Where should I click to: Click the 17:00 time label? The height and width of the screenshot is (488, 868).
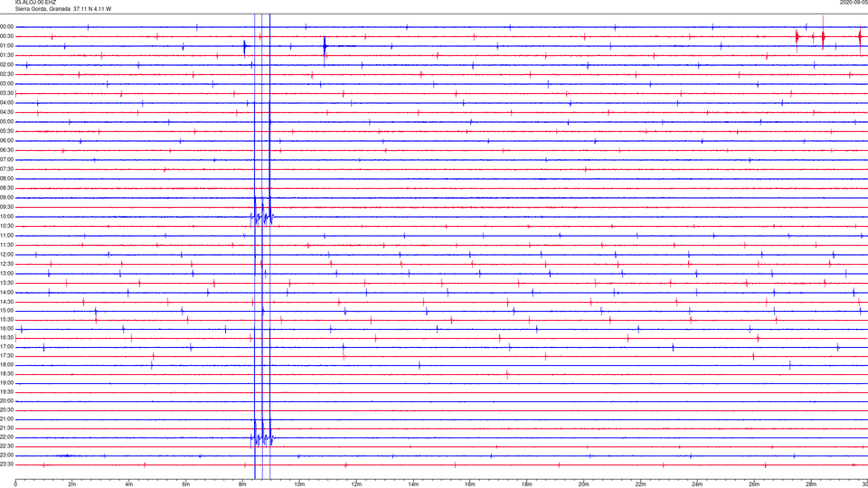pyautogui.click(x=6, y=347)
